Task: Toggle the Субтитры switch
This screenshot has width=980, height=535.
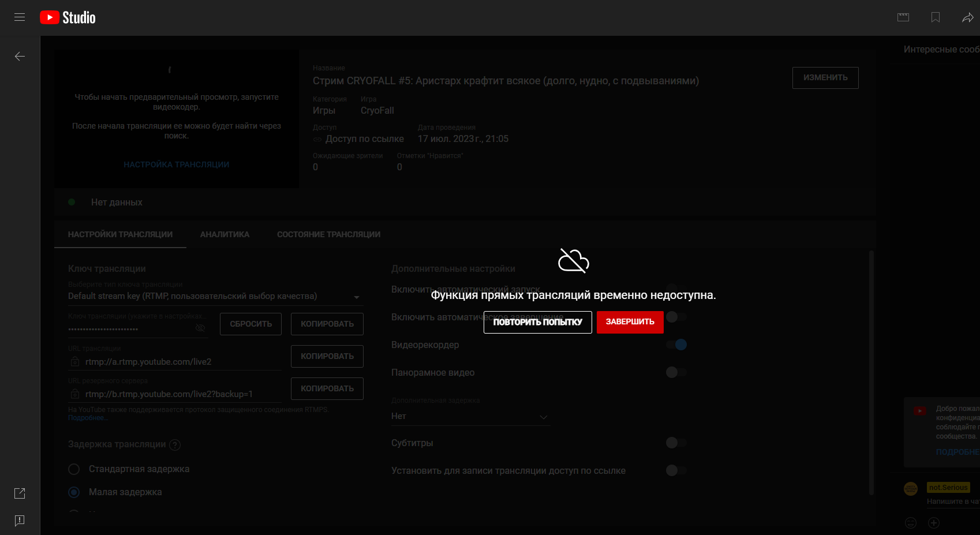Action: [x=676, y=443]
